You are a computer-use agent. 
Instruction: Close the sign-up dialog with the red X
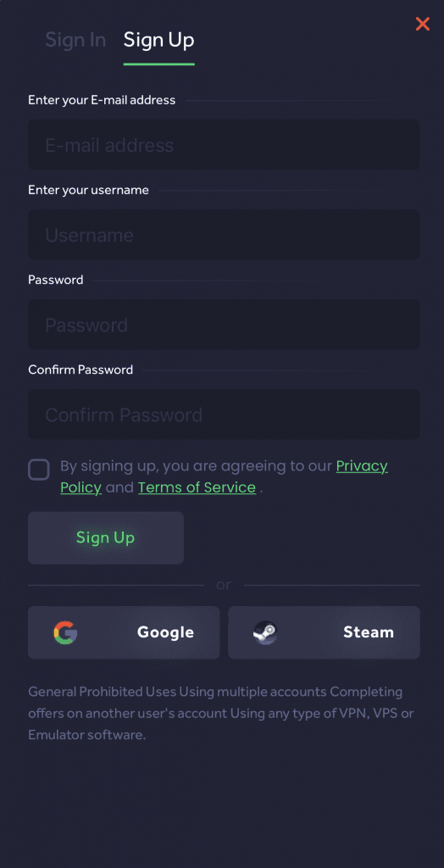(x=423, y=24)
